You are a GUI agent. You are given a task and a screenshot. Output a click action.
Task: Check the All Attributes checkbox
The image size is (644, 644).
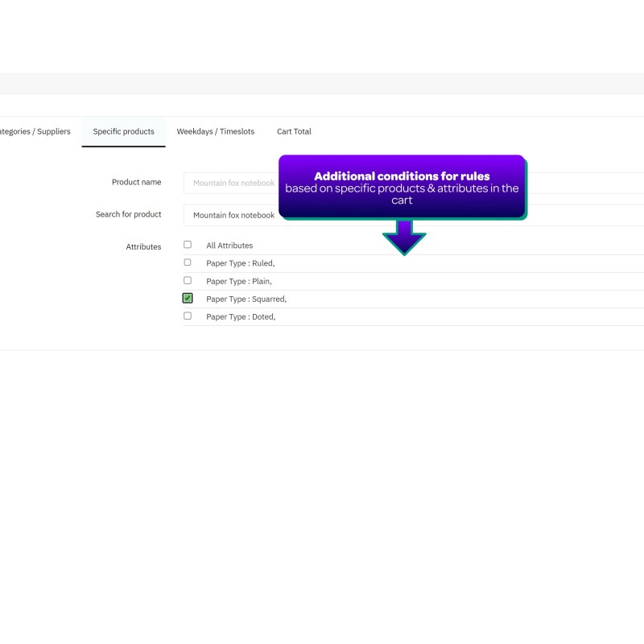[188, 245]
